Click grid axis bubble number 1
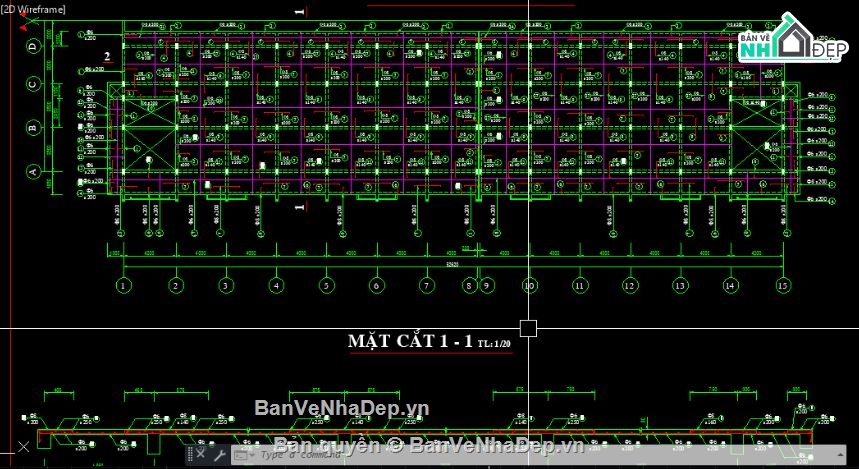The width and height of the screenshot is (859, 469). [x=123, y=286]
